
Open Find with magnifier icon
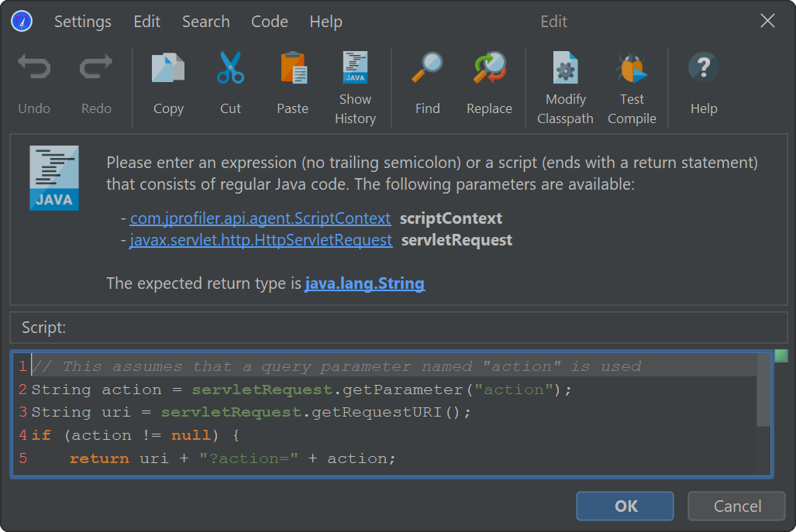427,69
